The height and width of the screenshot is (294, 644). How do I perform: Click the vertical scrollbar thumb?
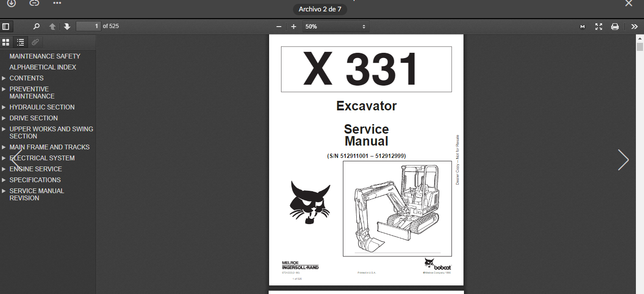pos(640,47)
